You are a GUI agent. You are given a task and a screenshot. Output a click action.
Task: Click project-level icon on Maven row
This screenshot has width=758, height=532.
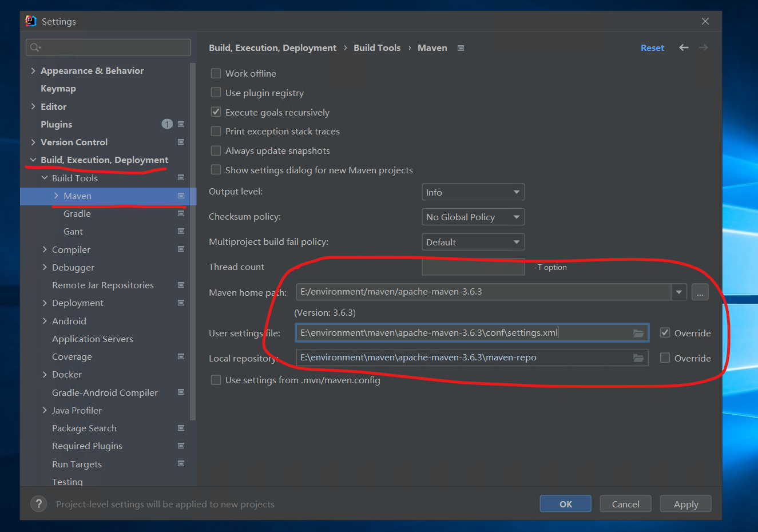click(181, 196)
